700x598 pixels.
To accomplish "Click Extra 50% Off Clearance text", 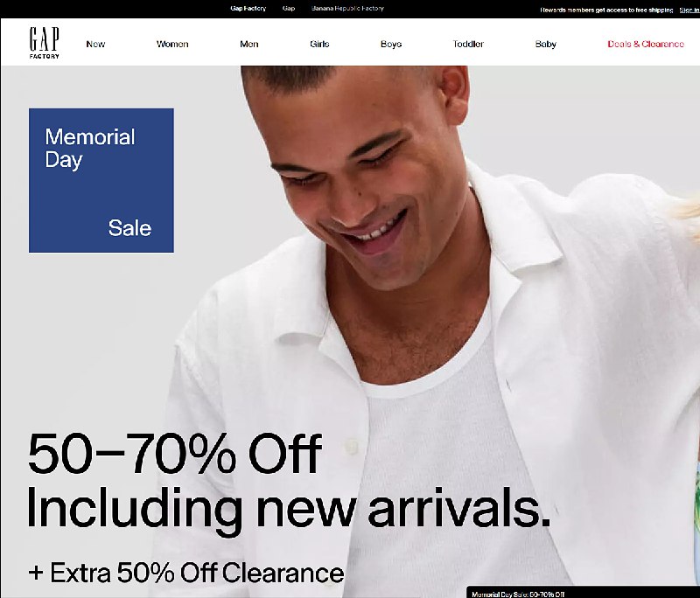I will coord(186,572).
